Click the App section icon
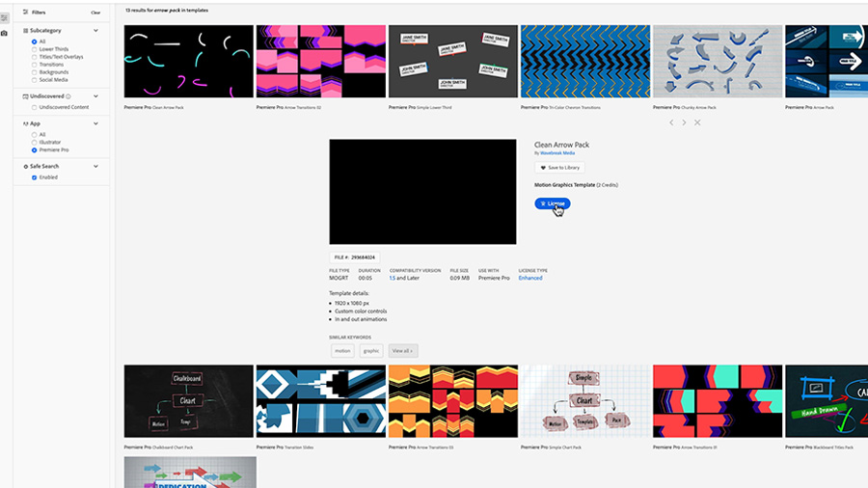This screenshot has width=868, height=488. click(25, 124)
